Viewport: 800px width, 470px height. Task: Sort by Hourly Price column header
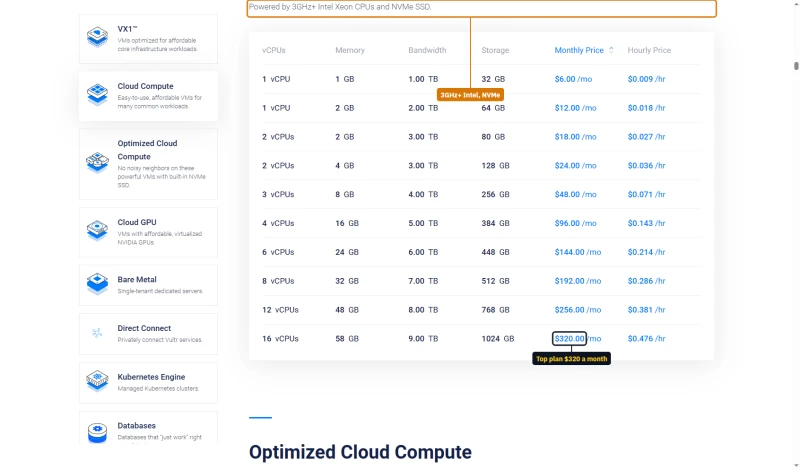[649, 50]
